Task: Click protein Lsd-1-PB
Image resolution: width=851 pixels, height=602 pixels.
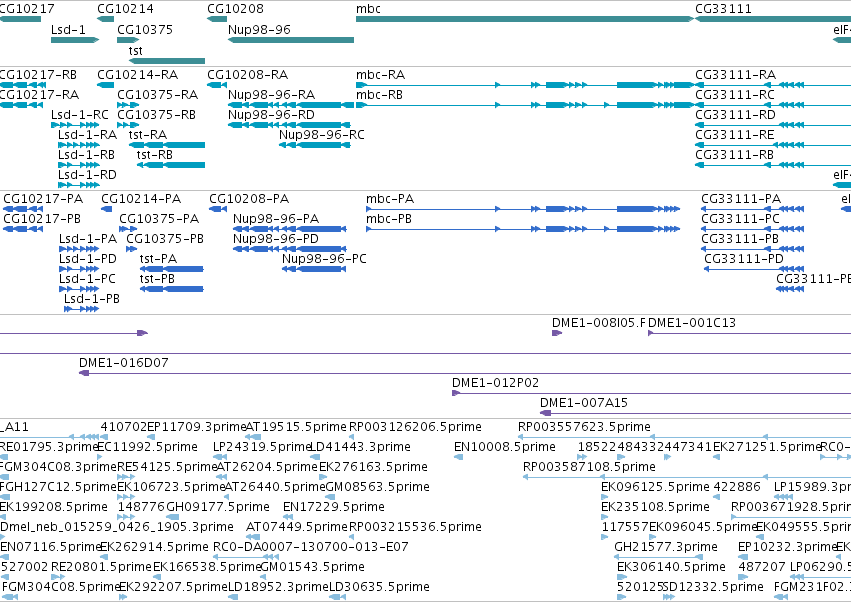Action: point(81,309)
